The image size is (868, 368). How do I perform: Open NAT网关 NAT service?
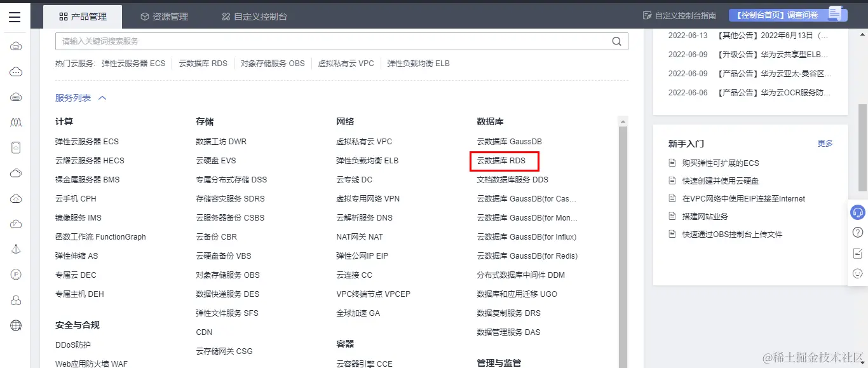point(360,237)
